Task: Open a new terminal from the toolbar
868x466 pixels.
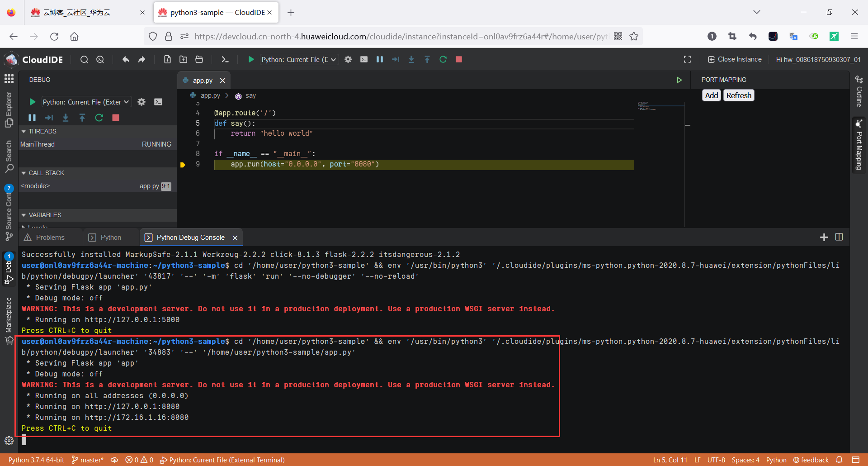Action: coord(225,59)
